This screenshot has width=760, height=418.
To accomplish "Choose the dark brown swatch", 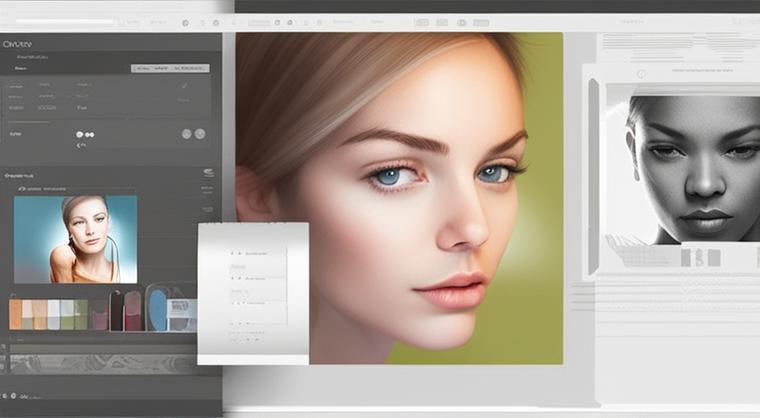I will point(116,310).
